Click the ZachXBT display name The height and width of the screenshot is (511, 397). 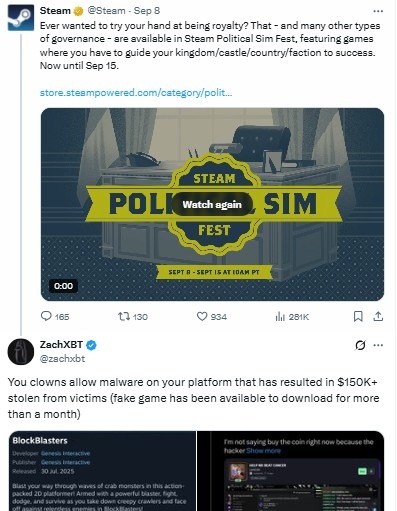tap(61, 345)
